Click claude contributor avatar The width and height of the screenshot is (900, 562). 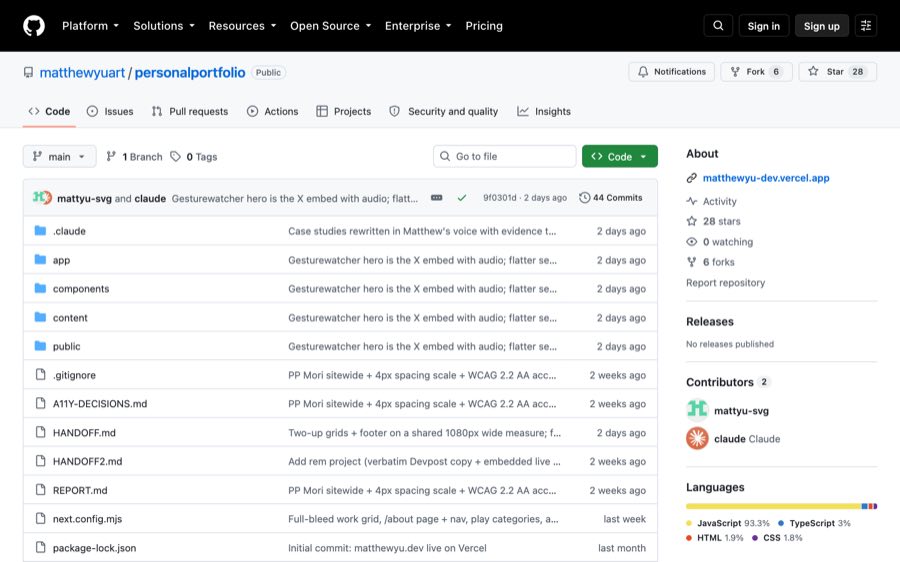click(x=697, y=439)
